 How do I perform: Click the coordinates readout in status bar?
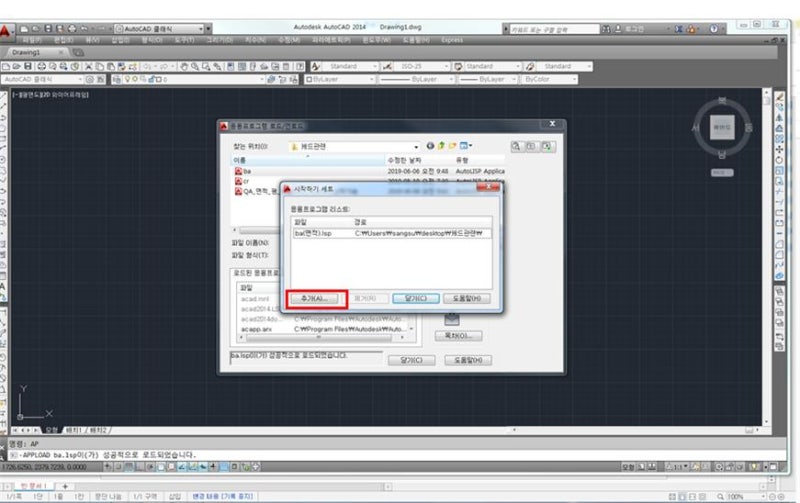coord(44,467)
